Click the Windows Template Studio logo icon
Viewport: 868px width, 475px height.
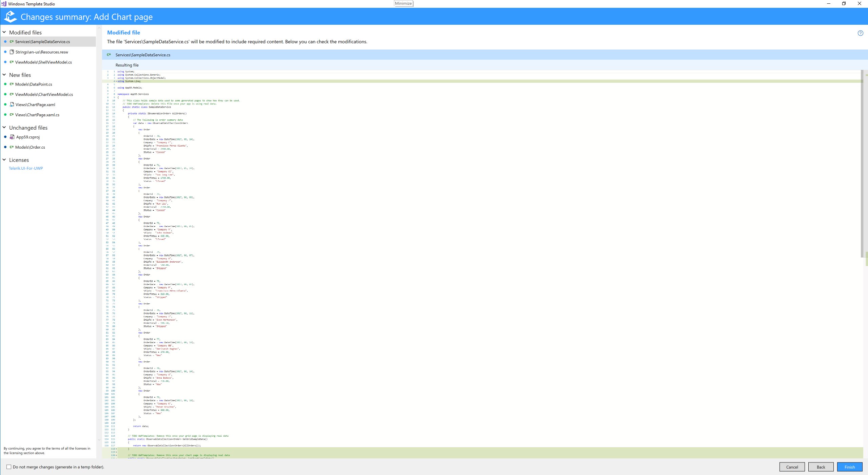click(x=10, y=17)
